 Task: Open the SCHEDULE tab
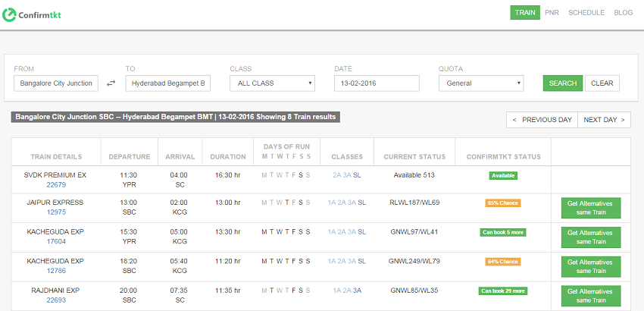pos(586,13)
